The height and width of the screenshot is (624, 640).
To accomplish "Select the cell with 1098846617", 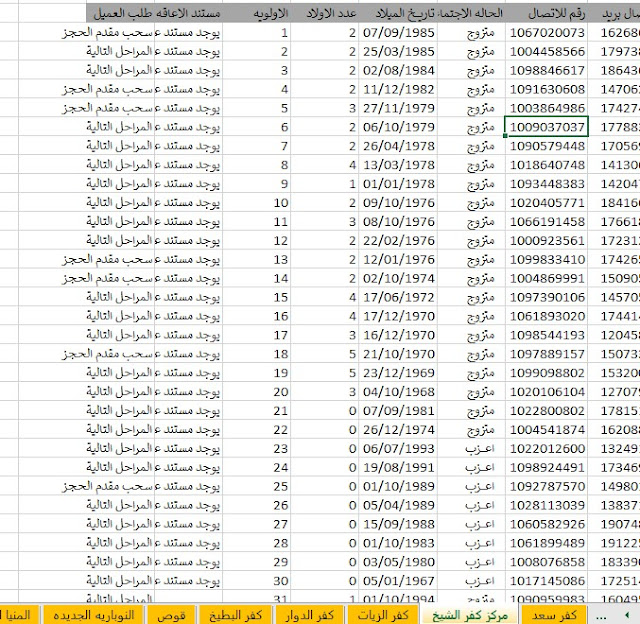I will point(547,70).
